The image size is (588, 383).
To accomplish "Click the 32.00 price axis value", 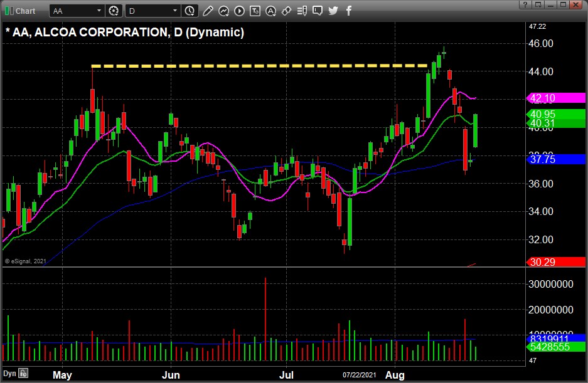I will 540,239.
